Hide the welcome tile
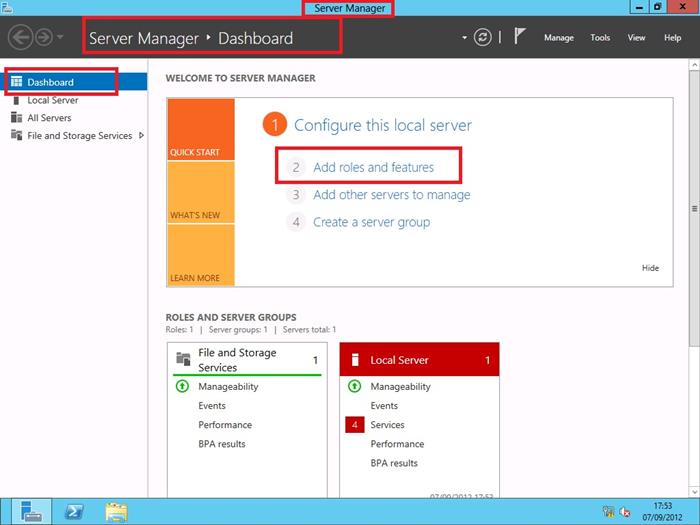 pos(650,268)
